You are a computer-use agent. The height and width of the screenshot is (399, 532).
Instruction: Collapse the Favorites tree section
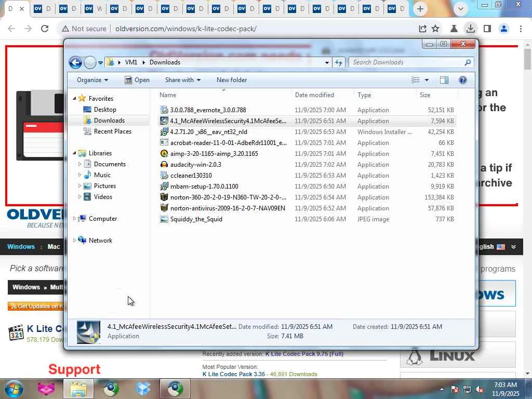[x=75, y=98]
